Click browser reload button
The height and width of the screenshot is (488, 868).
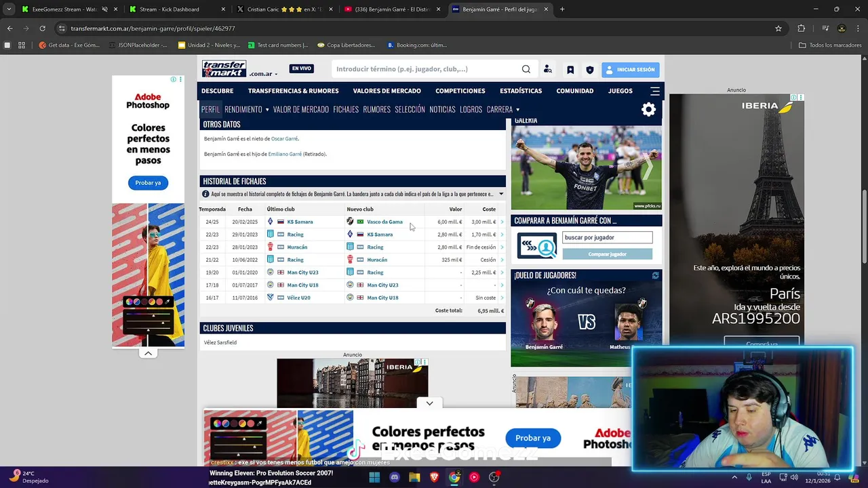[42, 28]
